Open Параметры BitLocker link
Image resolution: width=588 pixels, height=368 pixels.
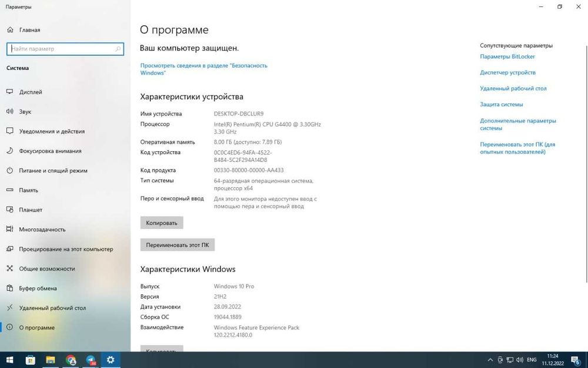pyautogui.click(x=507, y=57)
